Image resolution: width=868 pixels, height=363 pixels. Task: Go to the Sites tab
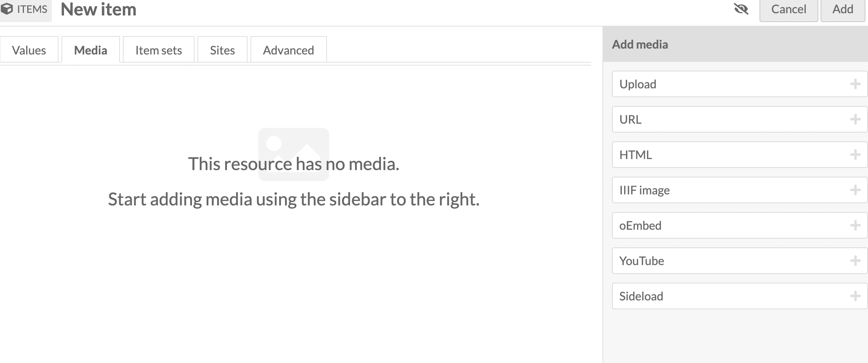click(222, 50)
